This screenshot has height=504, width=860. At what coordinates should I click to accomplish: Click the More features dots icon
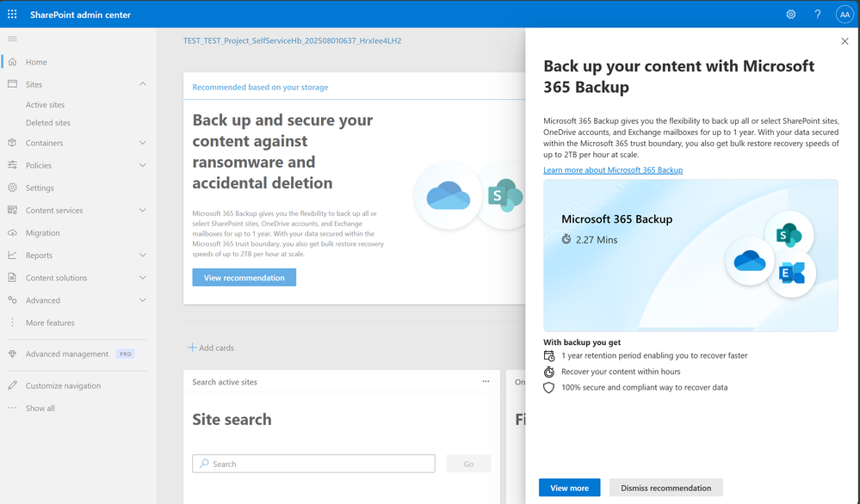[x=12, y=323]
